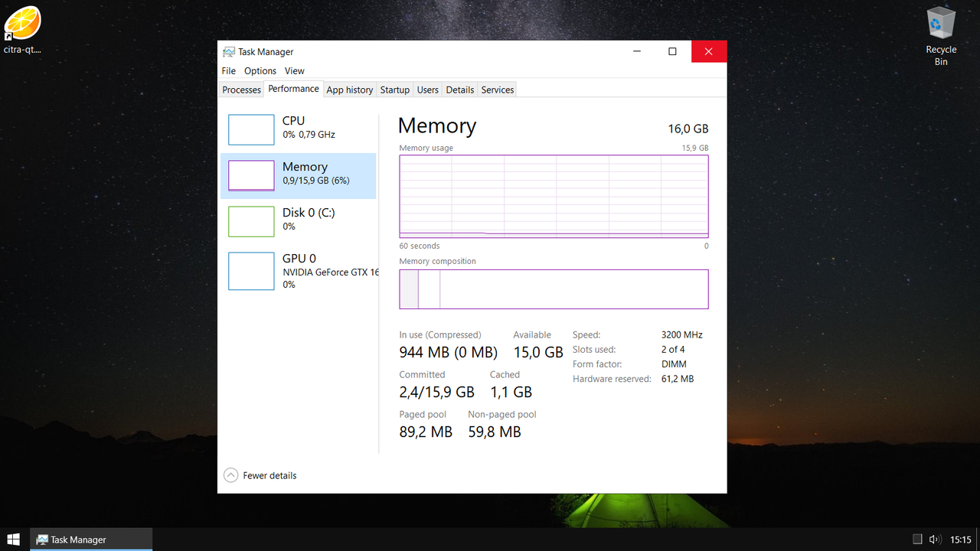Click the volume icon in system tray
Image resolution: width=980 pixels, height=551 pixels.
pos(935,539)
